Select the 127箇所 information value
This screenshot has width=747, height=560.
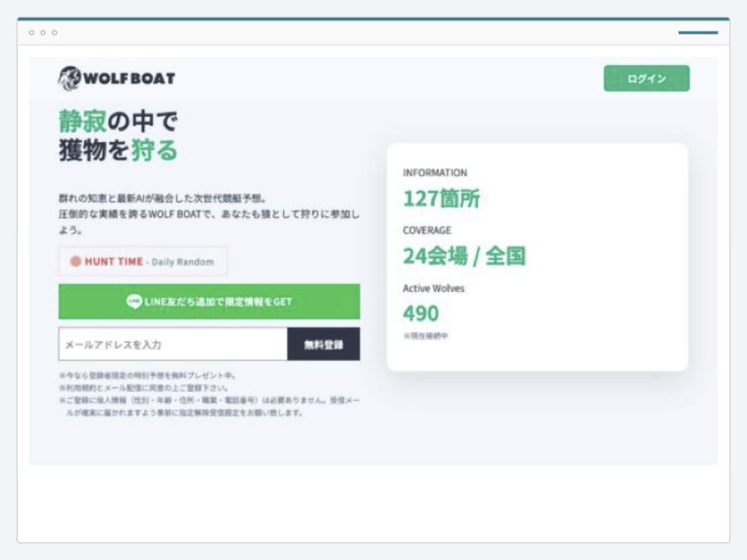442,199
